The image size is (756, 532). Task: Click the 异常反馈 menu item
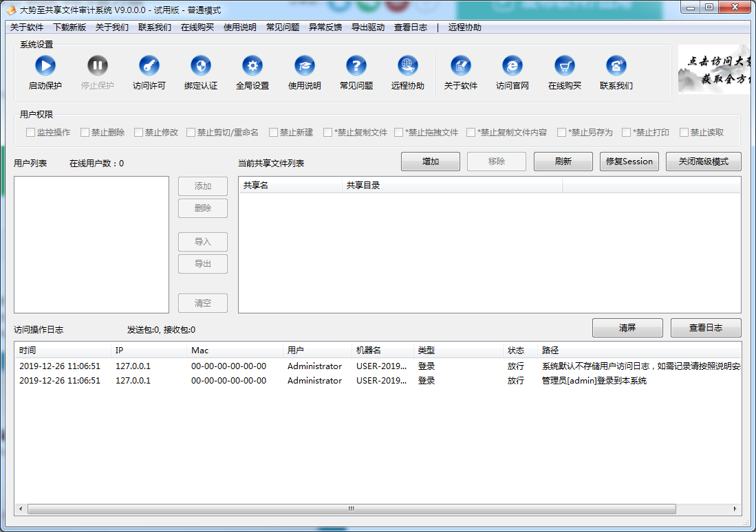[325, 27]
